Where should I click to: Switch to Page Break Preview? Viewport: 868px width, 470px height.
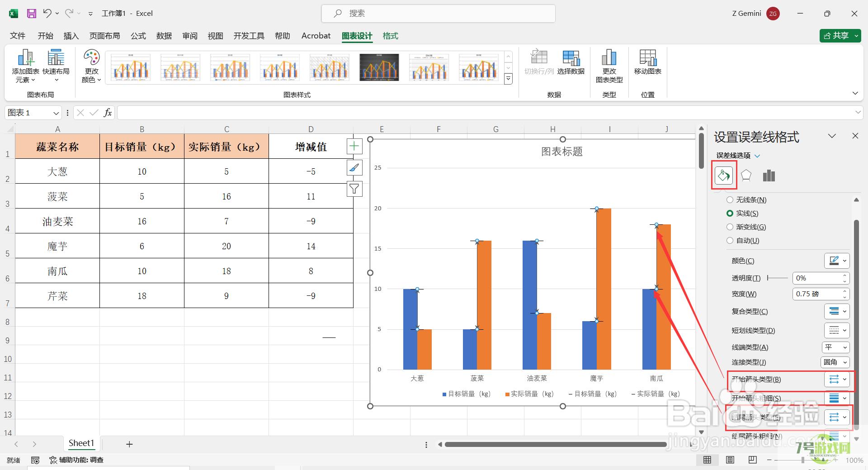click(752, 460)
